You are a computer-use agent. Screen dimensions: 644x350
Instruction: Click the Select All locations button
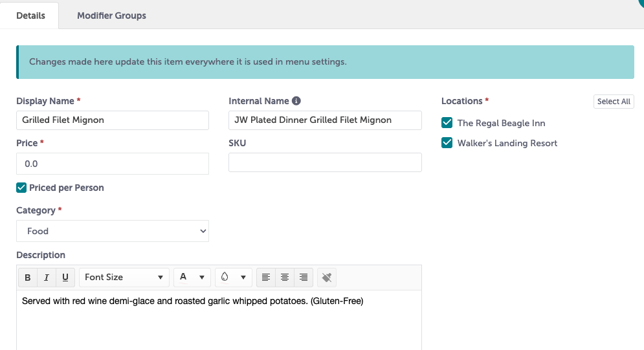click(x=614, y=102)
